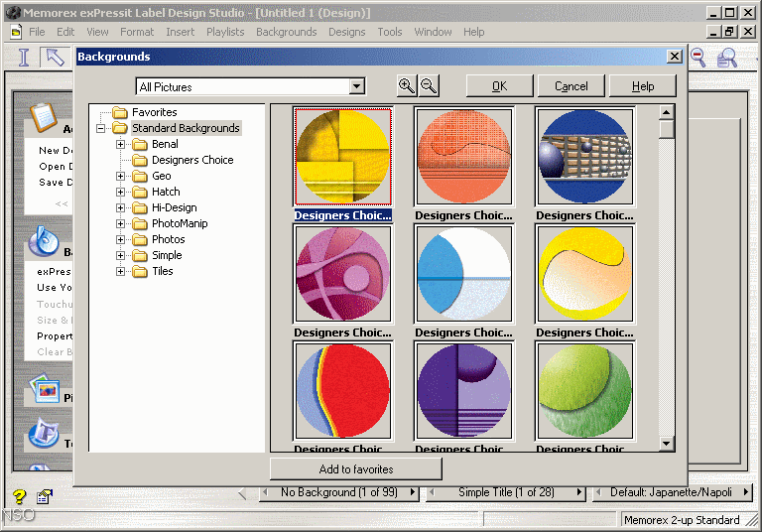Expand the Hi-Design folder node
Viewport: 762px width, 532px height.
tap(121, 207)
